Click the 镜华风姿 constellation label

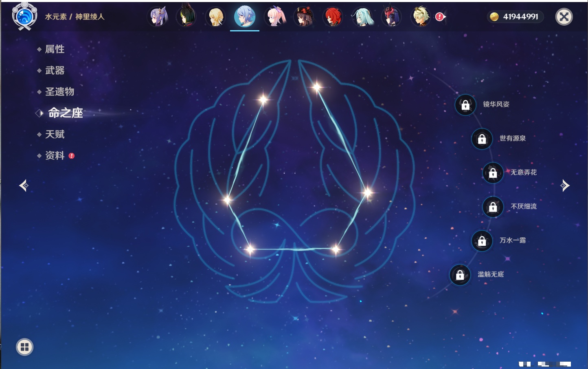[496, 104]
